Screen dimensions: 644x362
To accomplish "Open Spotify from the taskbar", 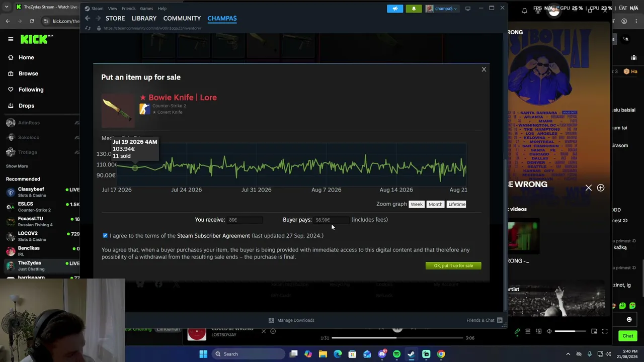I will pyautogui.click(x=396, y=354).
